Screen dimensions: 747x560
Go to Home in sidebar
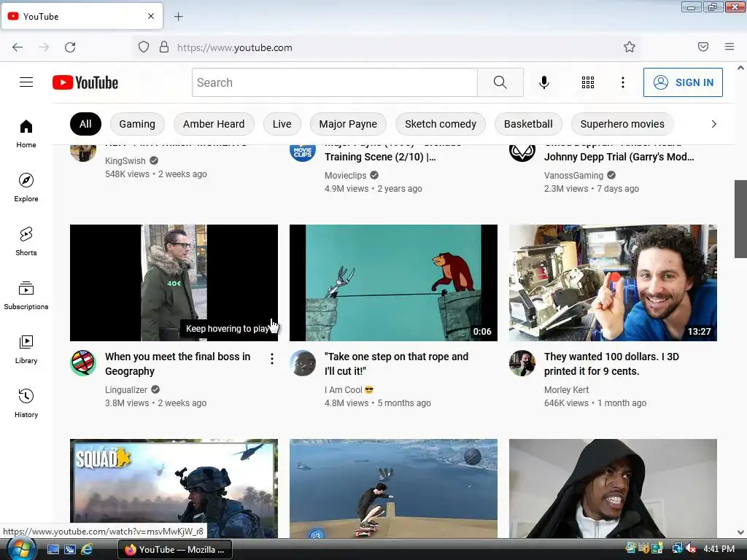(26, 134)
